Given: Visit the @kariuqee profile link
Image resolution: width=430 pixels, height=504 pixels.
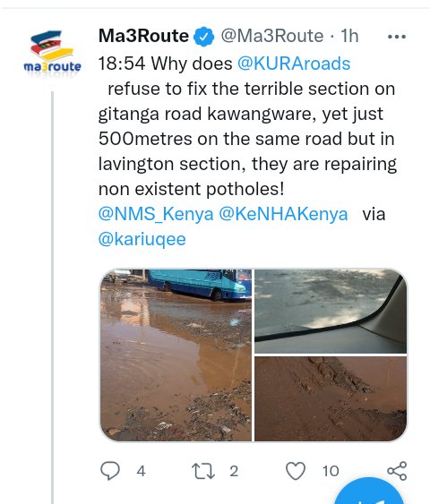Looking at the screenshot, I should (142, 239).
